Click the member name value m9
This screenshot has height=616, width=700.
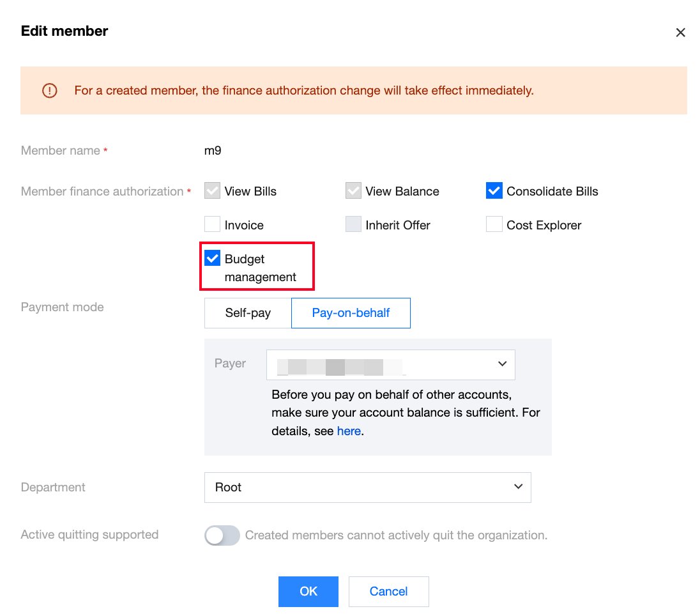tap(213, 151)
